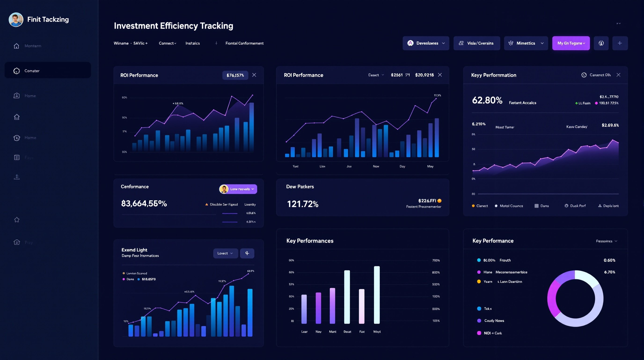Open the Lovect dropdown in Exemd Light
The height and width of the screenshot is (360, 644).
[x=225, y=253]
